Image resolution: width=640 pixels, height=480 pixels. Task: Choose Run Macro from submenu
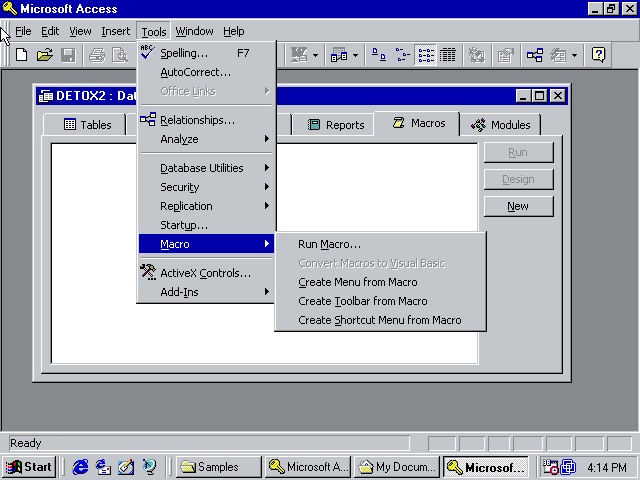pyautogui.click(x=380, y=244)
